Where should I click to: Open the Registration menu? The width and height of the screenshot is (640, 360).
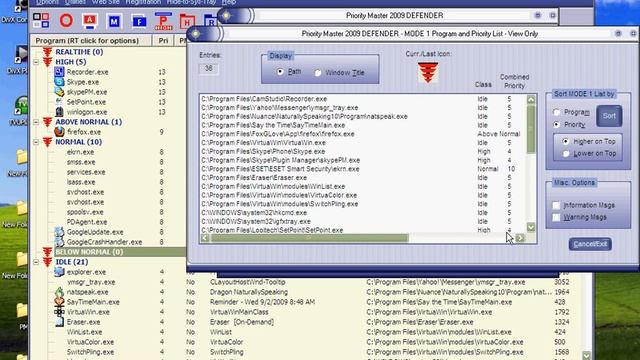[x=143, y=2]
